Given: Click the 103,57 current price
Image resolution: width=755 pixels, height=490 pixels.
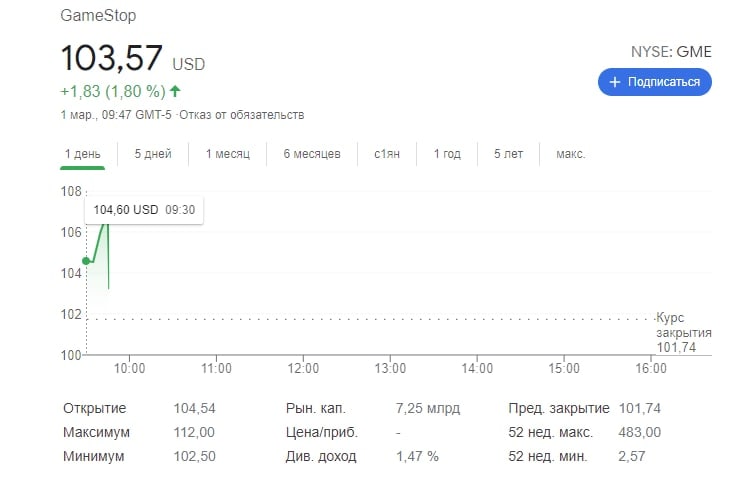Looking at the screenshot, I should coord(111,58).
